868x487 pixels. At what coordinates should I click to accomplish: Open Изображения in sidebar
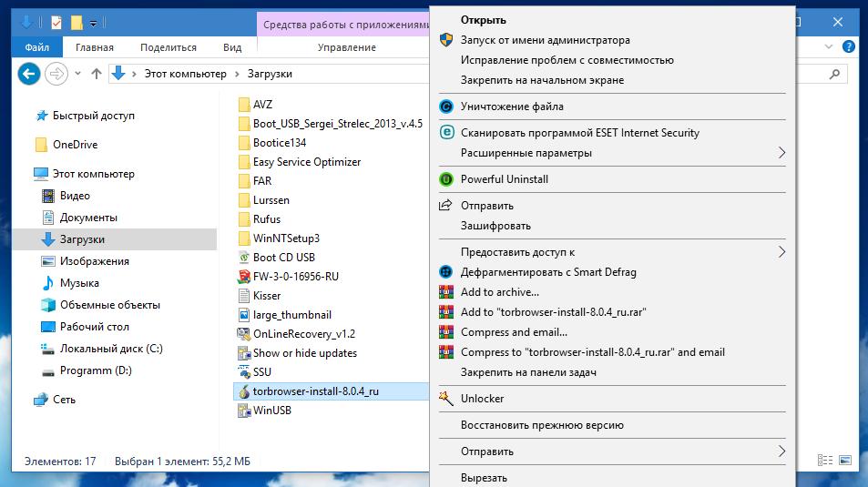pos(95,261)
